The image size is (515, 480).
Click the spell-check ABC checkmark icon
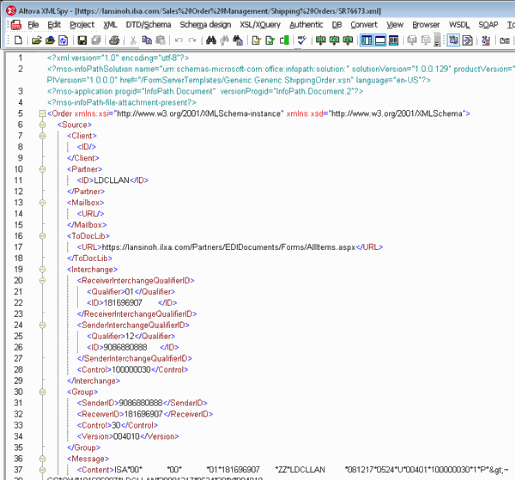302,40
